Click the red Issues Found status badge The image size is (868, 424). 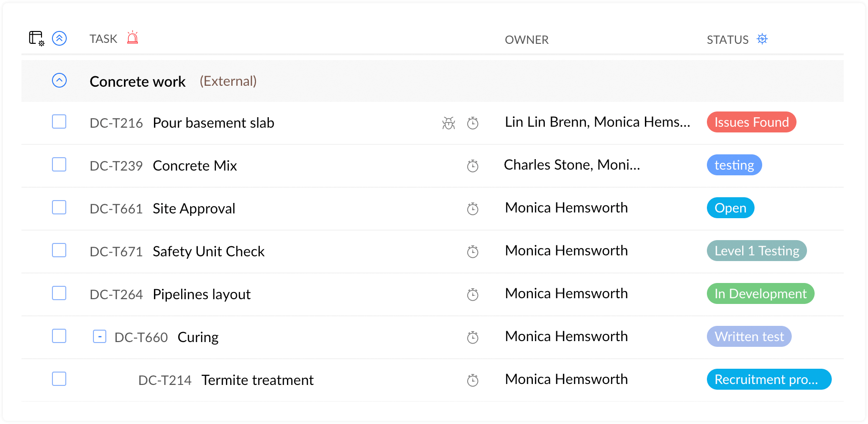pos(751,122)
